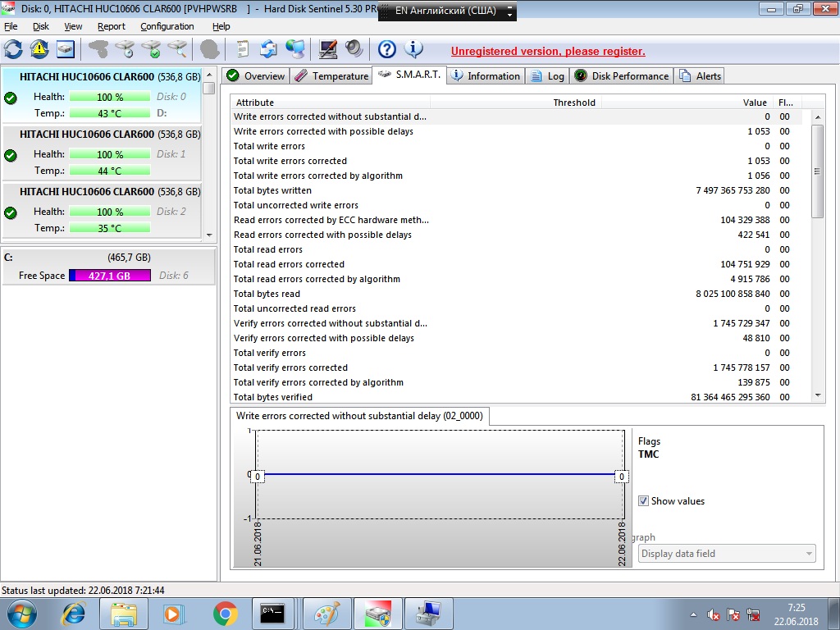Image resolution: width=840 pixels, height=630 pixels.
Task: Click the Unregistered version, please register link
Action: coord(548,52)
